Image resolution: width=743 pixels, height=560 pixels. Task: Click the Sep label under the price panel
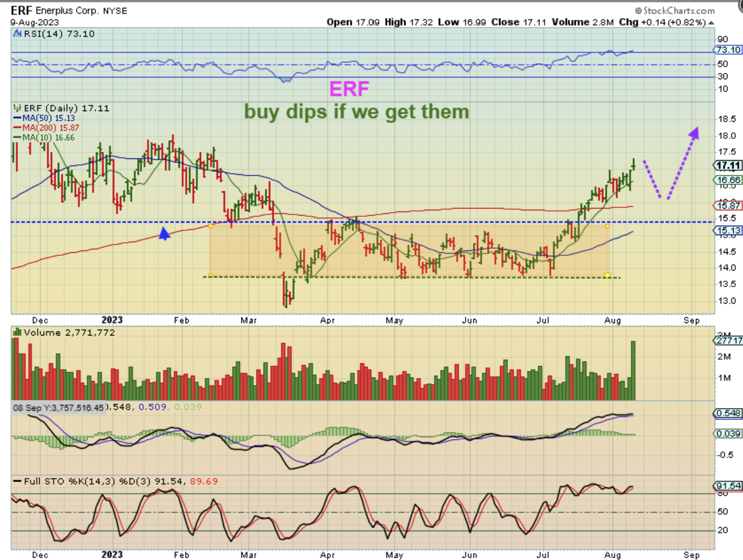pyautogui.click(x=691, y=320)
